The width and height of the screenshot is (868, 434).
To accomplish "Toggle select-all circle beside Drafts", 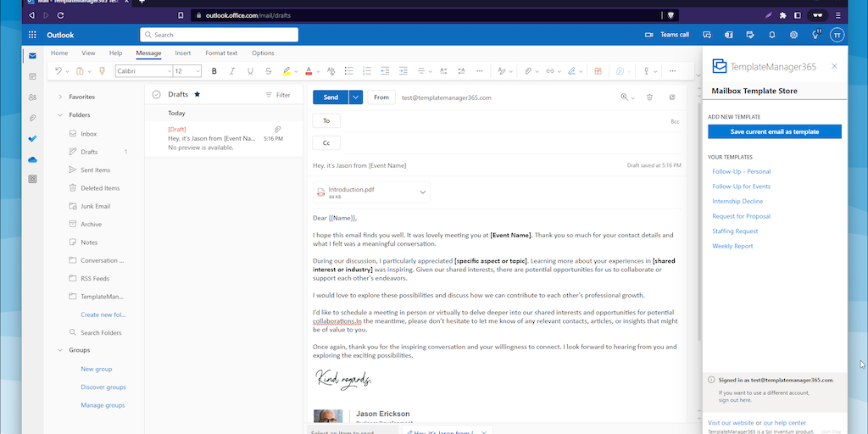I will pos(156,95).
